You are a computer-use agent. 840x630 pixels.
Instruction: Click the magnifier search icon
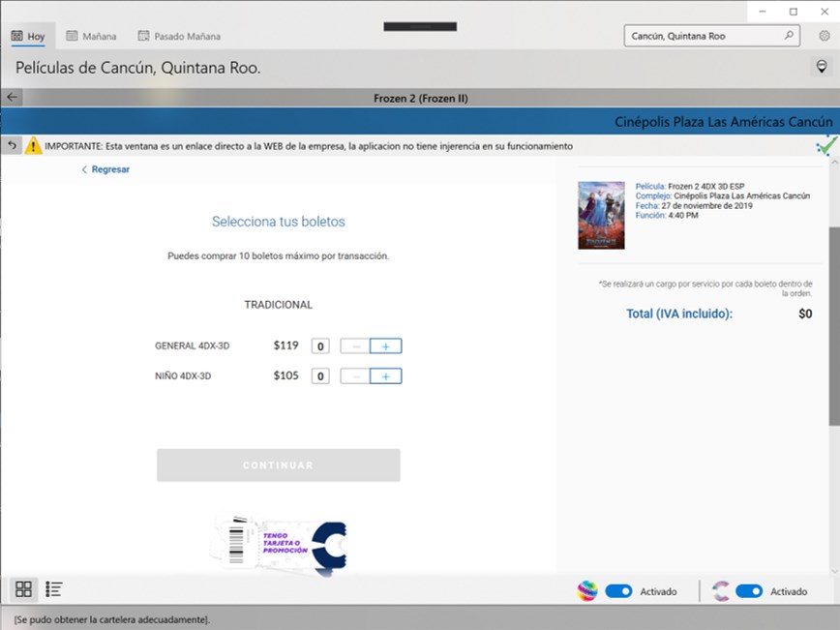click(x=789, y=36)
